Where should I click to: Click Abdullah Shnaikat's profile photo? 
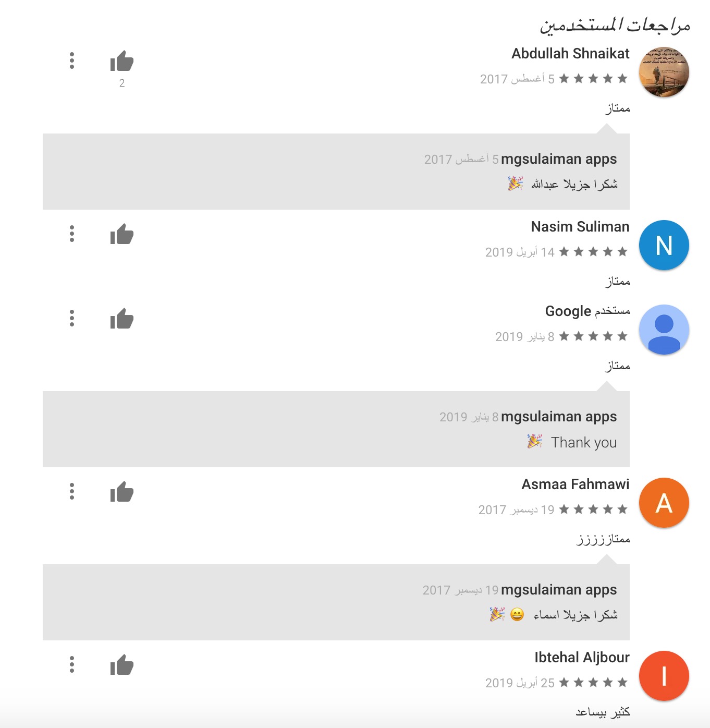point(664,72)
